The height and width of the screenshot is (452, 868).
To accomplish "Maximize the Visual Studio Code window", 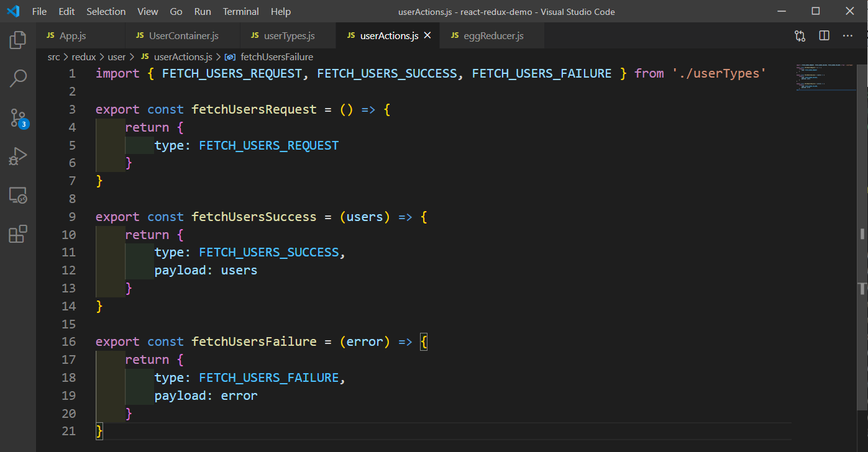I will (816, 11).
